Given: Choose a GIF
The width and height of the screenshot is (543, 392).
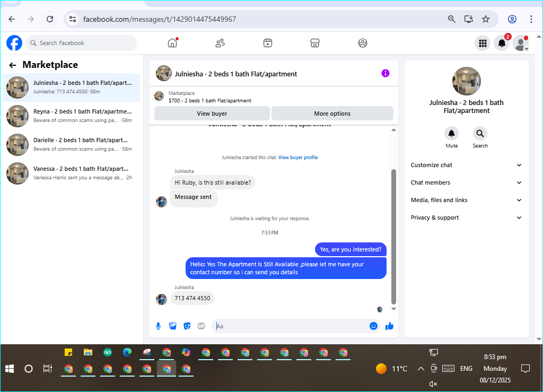Looking at the screenshot, I should click(x=201, y=326).
